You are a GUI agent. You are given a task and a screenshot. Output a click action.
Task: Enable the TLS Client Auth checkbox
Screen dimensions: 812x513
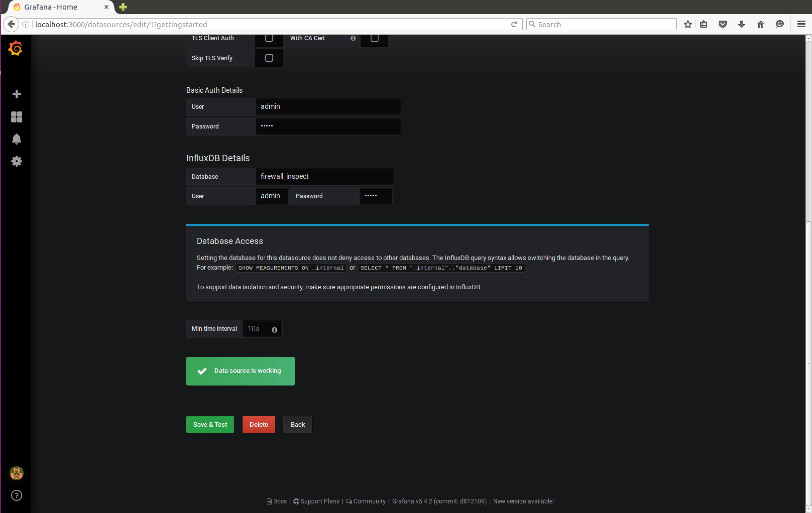[269, 38]
